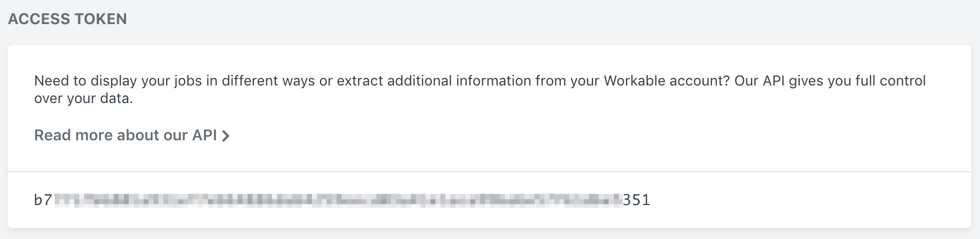Screen dimensions: 980x239
Task: Click the gray background right of the heading
Action: (548, 19)
